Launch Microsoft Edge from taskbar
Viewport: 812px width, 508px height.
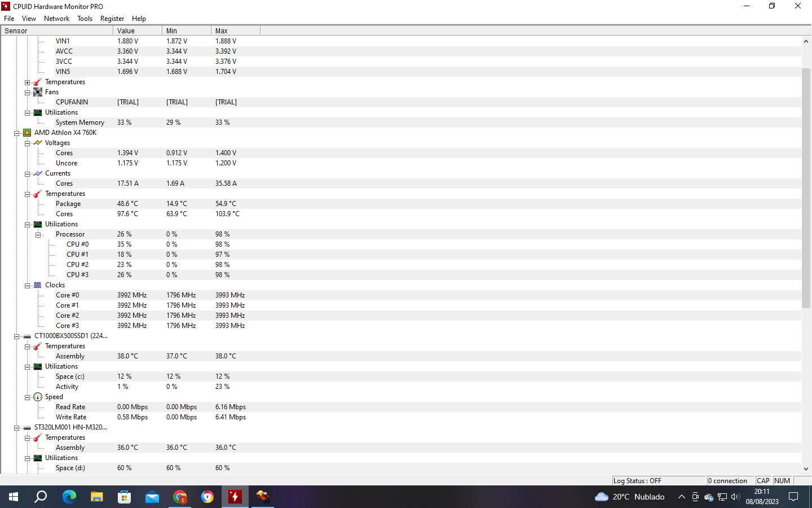tap(69, 497)
